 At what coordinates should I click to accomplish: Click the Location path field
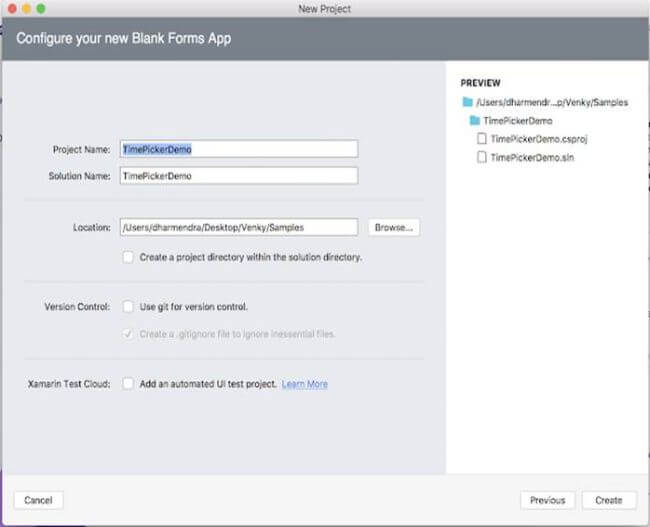pos(238,227)
